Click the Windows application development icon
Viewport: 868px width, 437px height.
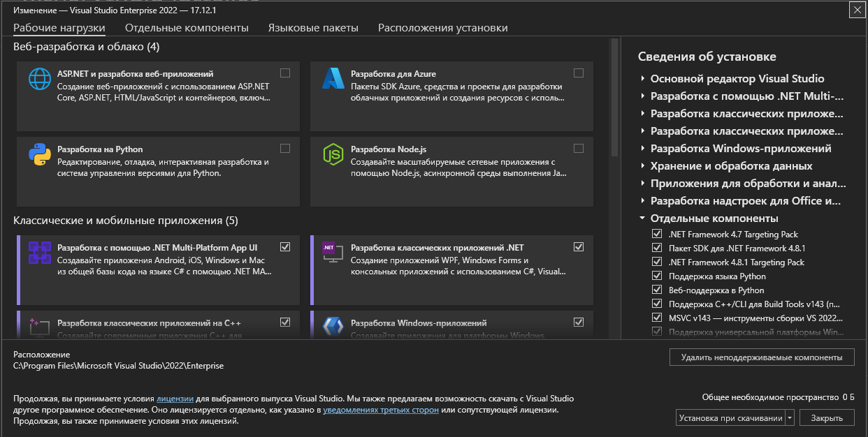pos(333,325)
